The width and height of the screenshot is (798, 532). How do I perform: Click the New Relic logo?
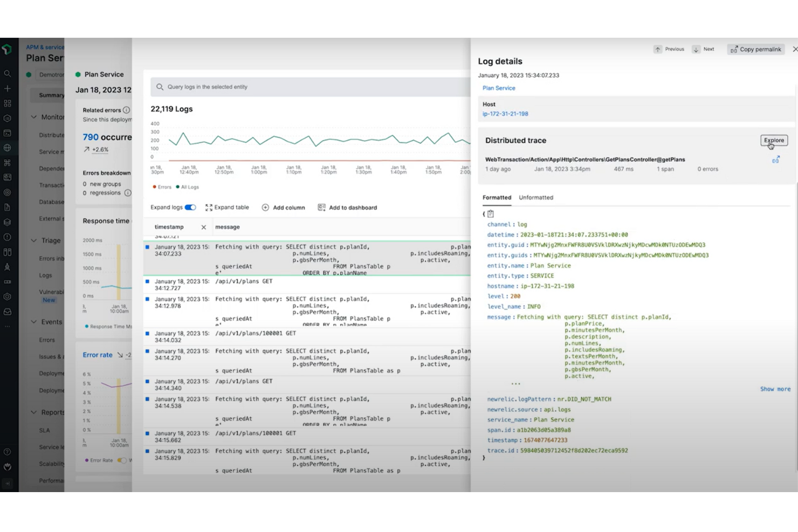[x=8, y=49]
